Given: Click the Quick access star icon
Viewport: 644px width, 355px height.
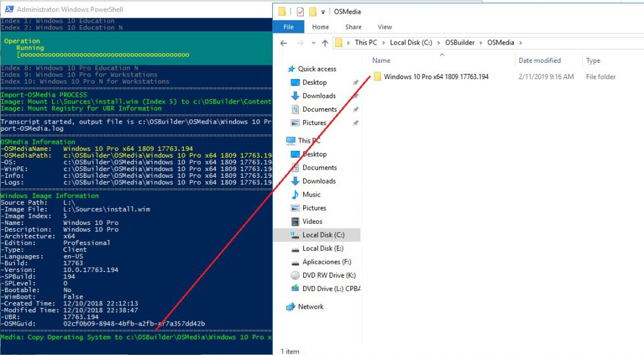Looking at the screenshot, I should (291, 69).
